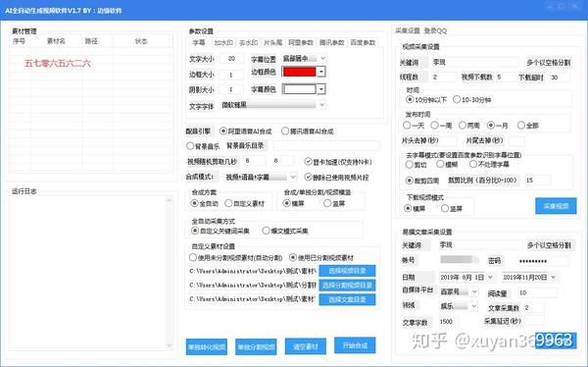The image size is (588, 367).
Task: Choose 竖屏 in 合成 video orientation
Action: (x=334, y=203)
